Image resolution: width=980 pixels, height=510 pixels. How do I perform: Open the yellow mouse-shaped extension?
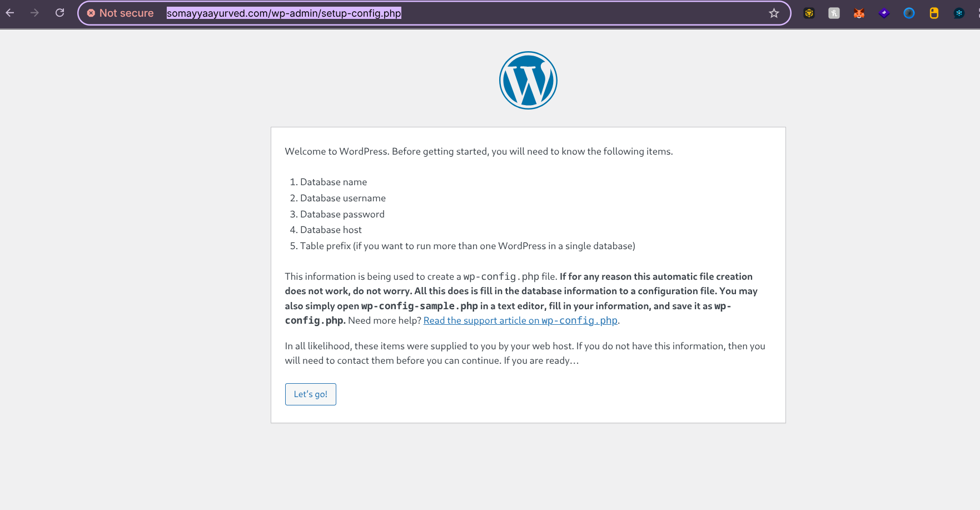pyautogui.click(x=934, y=13)
